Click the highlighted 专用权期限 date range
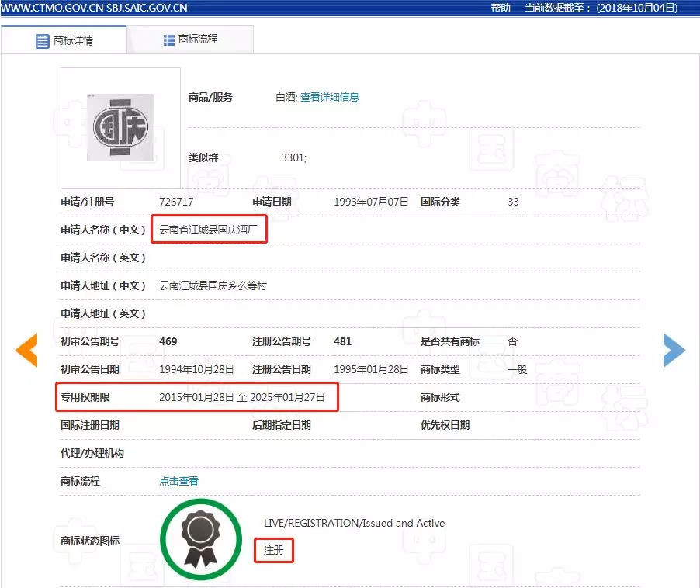This screenshot has height=588, width=700. click(x=242, y=396)
